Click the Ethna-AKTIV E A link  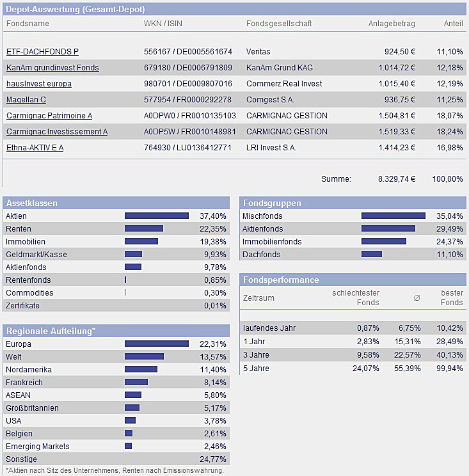[x=35, y=147]
